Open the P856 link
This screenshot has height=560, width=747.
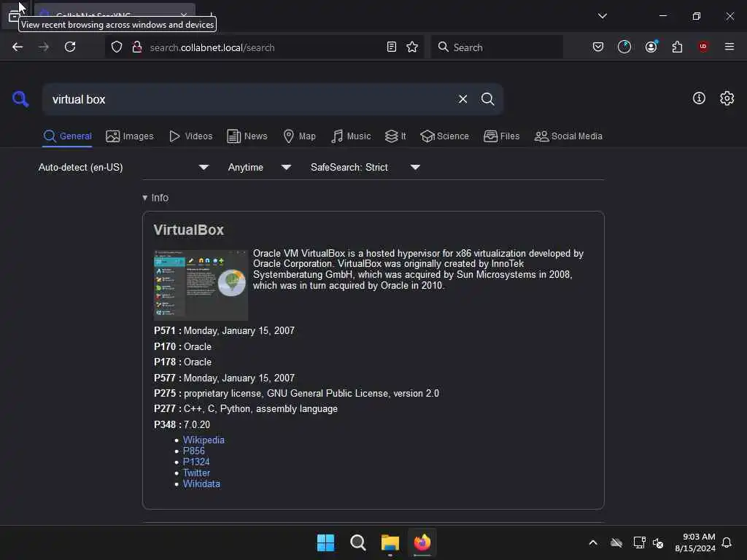tap(194, 451)
